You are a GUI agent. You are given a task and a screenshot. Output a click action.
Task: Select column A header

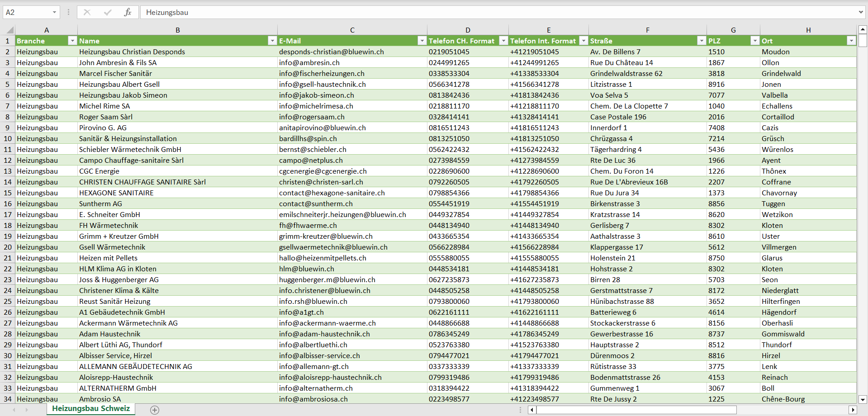coord(47,30)
